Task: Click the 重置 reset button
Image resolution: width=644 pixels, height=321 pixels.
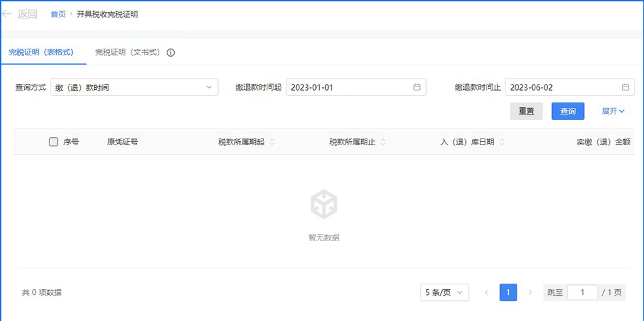Action: tap(526, 111)
